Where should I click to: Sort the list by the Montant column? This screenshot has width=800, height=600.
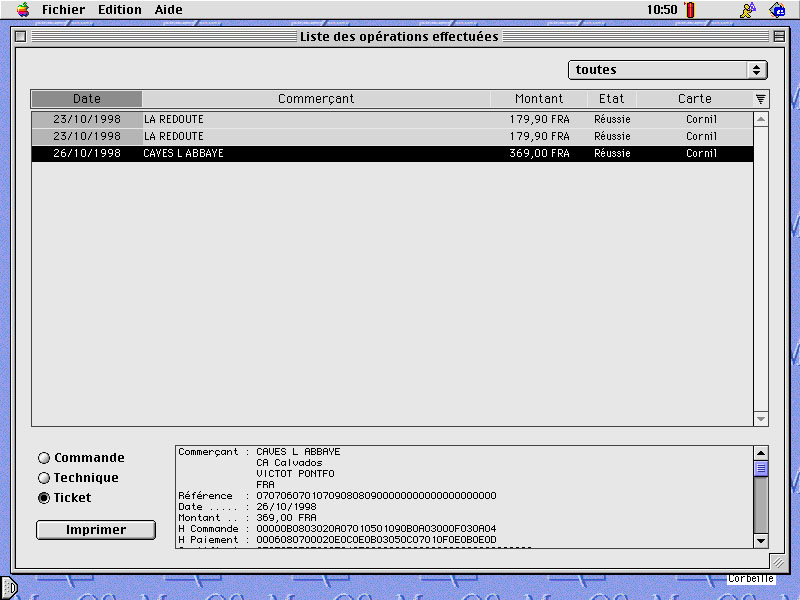(539, 99)
